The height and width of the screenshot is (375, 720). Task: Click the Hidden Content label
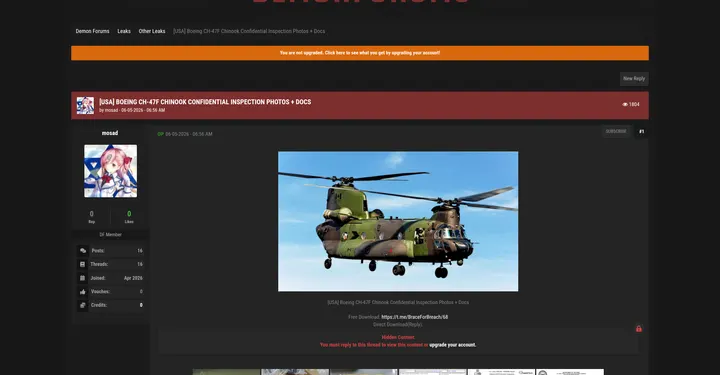[x=398, y=337]
